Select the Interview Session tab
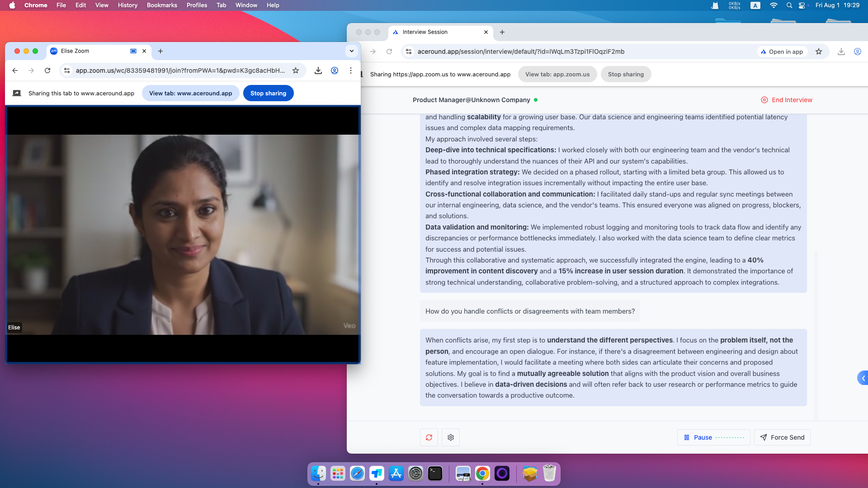This screenshot has height=488, width=868. (x=440, y=32)
